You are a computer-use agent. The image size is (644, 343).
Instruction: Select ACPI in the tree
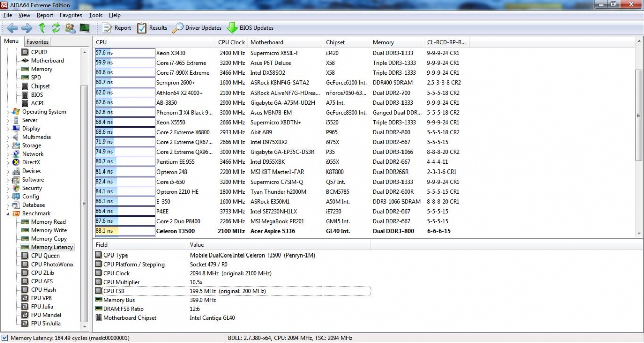37,103
